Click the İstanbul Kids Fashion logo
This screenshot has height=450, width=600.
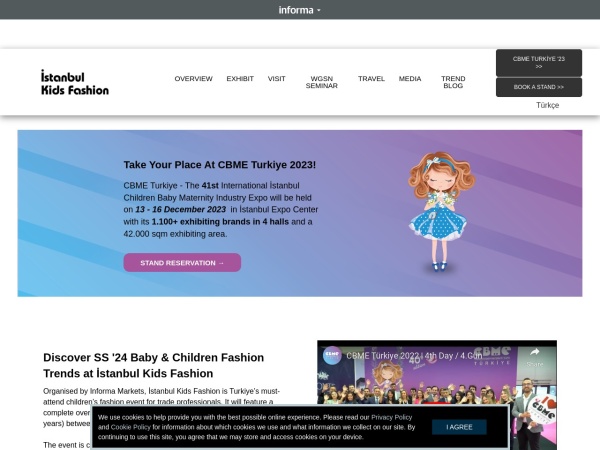75,82
